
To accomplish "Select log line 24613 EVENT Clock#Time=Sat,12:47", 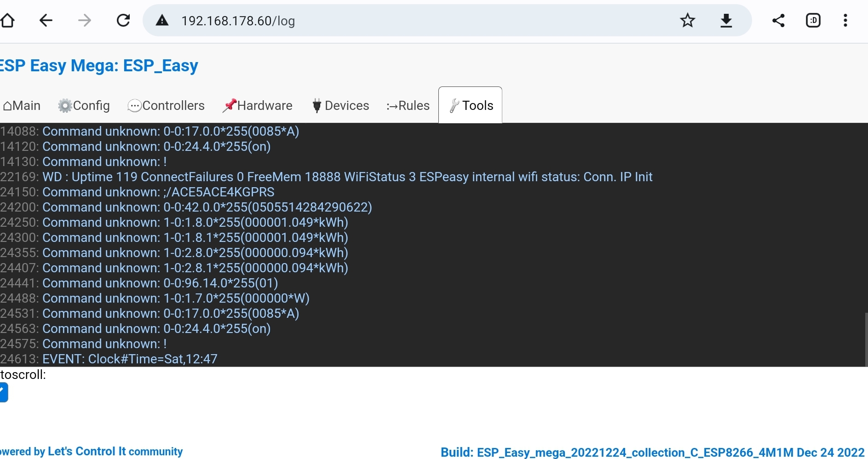I will tap(109, 359).
